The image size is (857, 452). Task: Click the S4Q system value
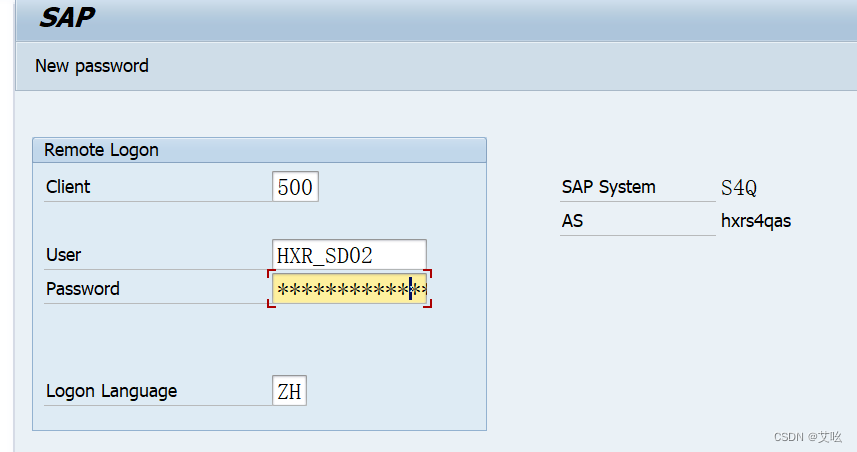pos(738,187)
